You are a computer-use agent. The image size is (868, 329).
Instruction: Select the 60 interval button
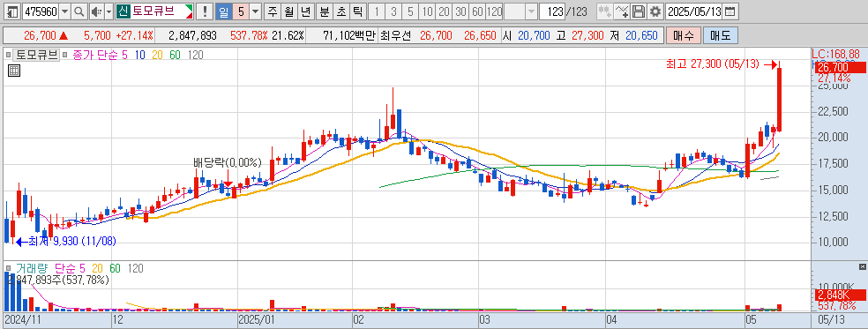click(477, 11)
